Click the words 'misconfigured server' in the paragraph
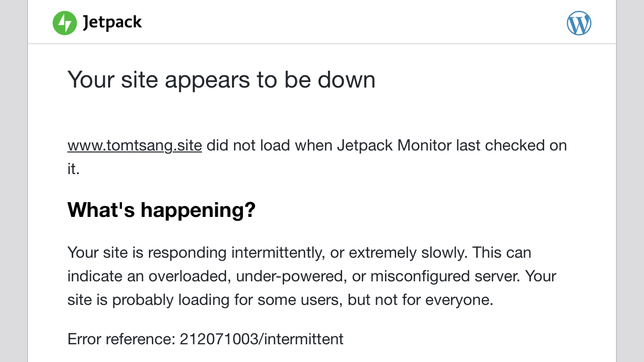Screen dimensions: 644x362 click(x=444, y=276)
